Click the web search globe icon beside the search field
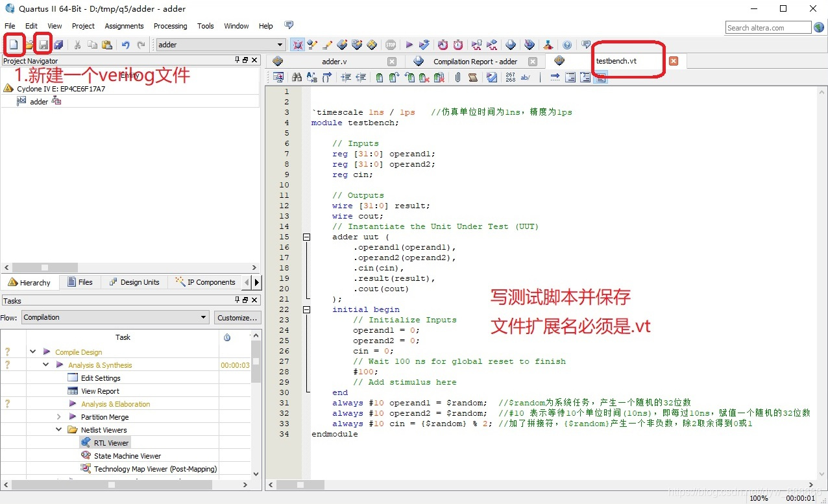 pos(819,27)
